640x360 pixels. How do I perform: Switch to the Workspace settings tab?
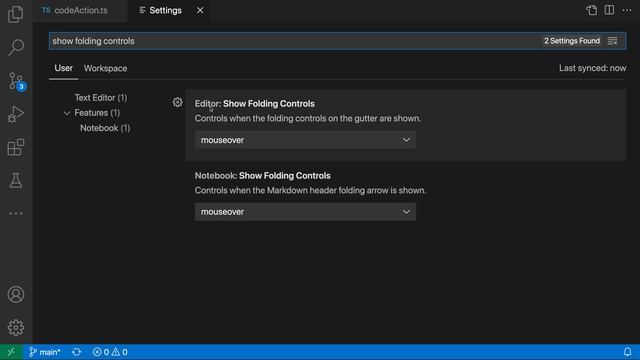point(105,69)
